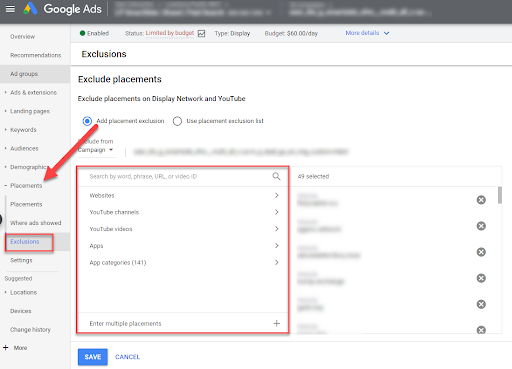Open the Placements sub-item
The height and width of the screenshot is (369, 512).
pos(26,204)
